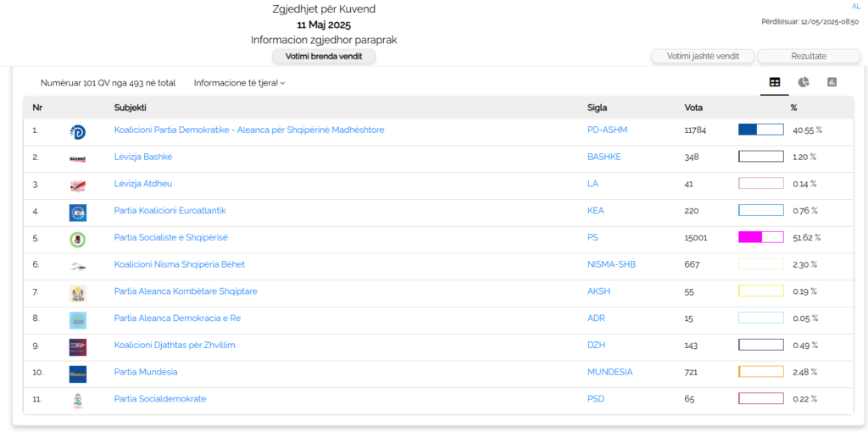Switch to bar chart view icon
The width and height of the screenshot is (868, 443).
point(832,82)
